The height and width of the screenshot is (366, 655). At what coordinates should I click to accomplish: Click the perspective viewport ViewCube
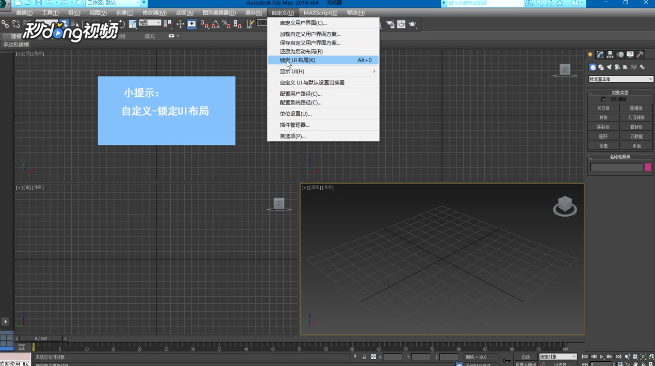pyautogui.click(x=565, y=206)
